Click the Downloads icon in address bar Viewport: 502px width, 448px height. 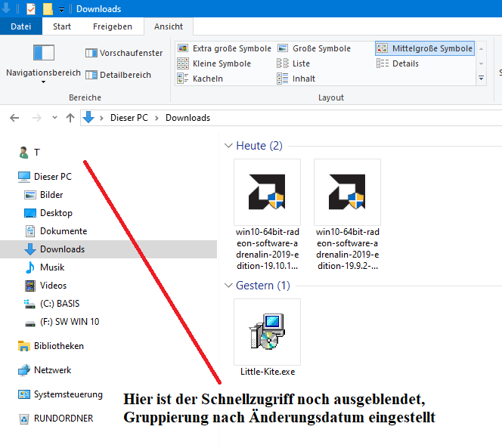(88, 117)
